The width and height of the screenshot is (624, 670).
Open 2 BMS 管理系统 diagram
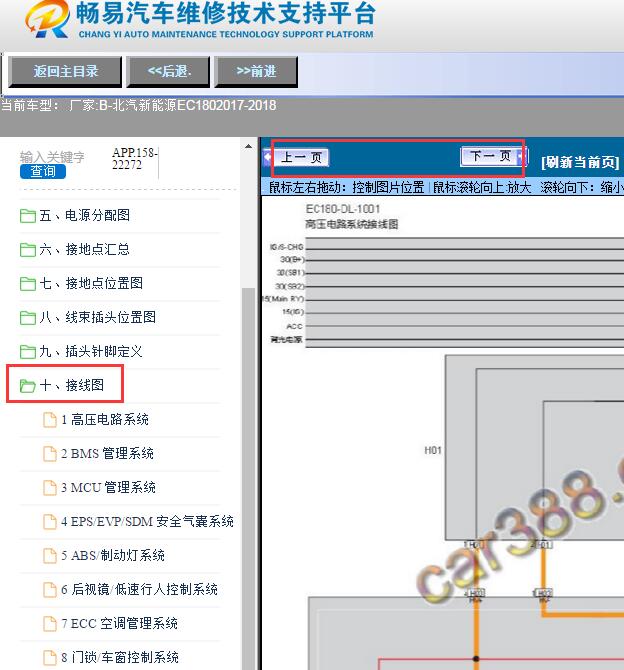tap(107, 453)
